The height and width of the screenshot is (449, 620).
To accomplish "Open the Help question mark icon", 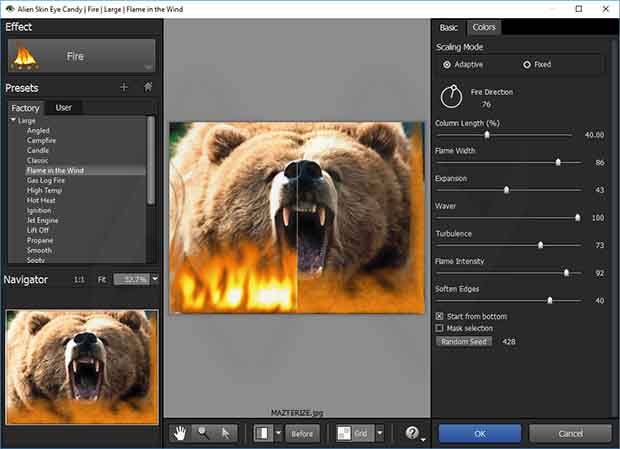I will tap(411, 433).
